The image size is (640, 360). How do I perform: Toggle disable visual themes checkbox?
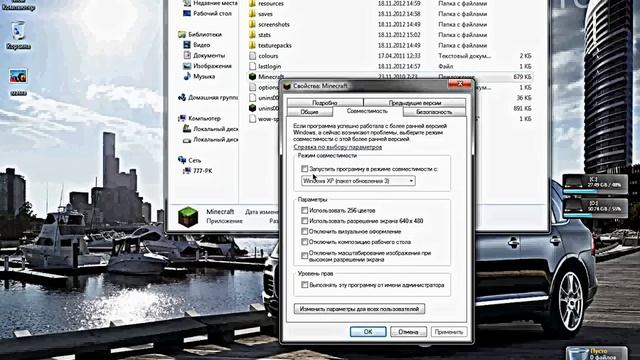pyautogui.click(x=304, y=231)
